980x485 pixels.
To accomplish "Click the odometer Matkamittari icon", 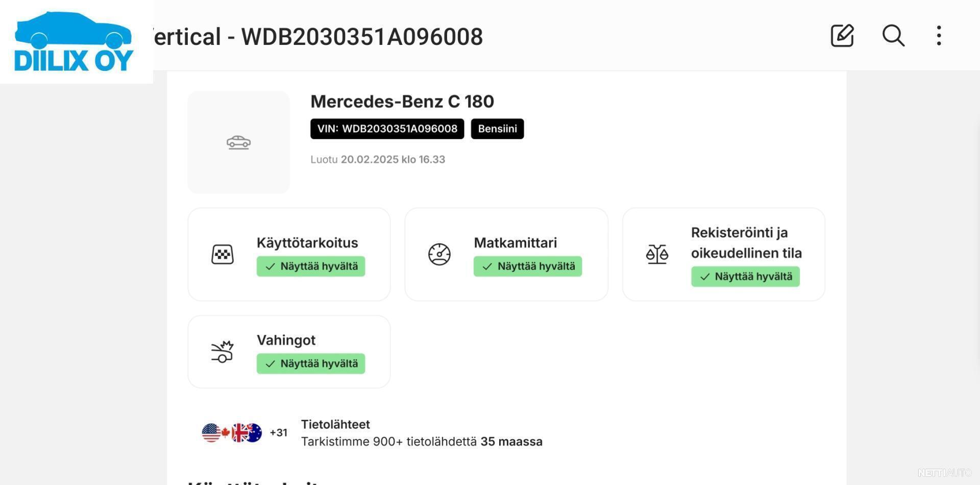I will 439,254.
